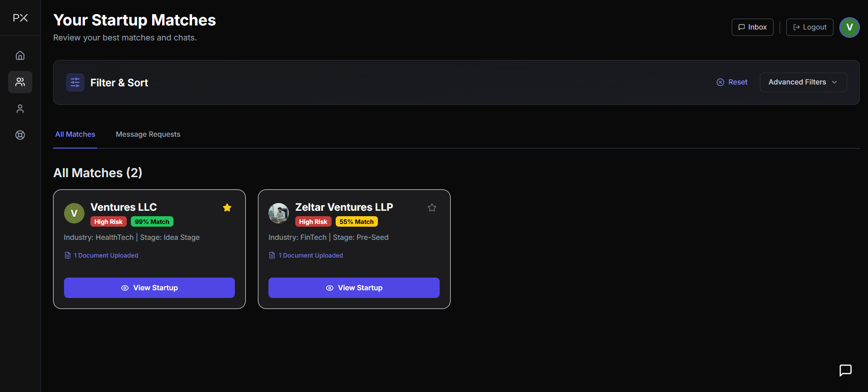Click the Filter & Sort sliders icon
Viewport: 868px width, 392px height.
coord(75,82)
